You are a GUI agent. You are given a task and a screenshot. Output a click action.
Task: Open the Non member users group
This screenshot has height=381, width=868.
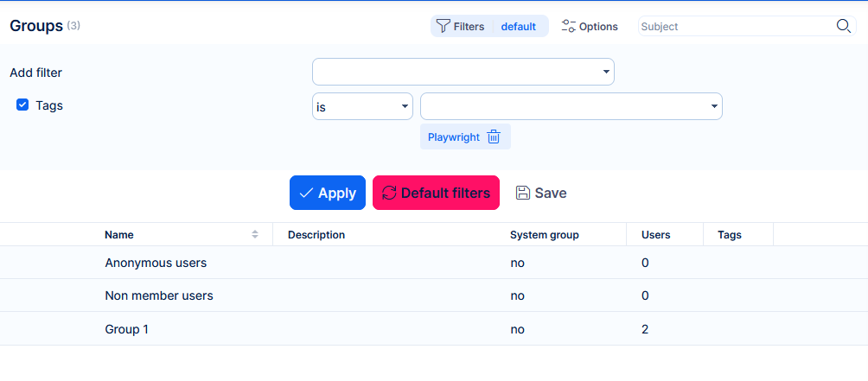(x=159, y=295)
